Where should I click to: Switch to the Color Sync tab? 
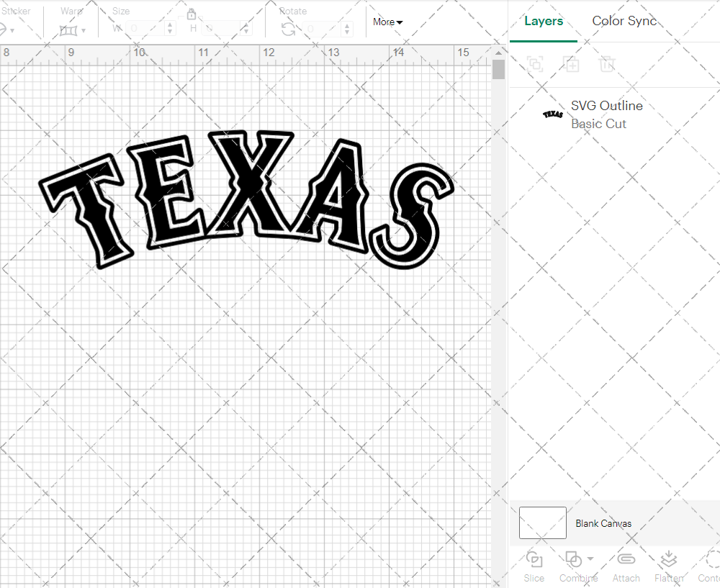pyautogui.click(x=624, y=21)
